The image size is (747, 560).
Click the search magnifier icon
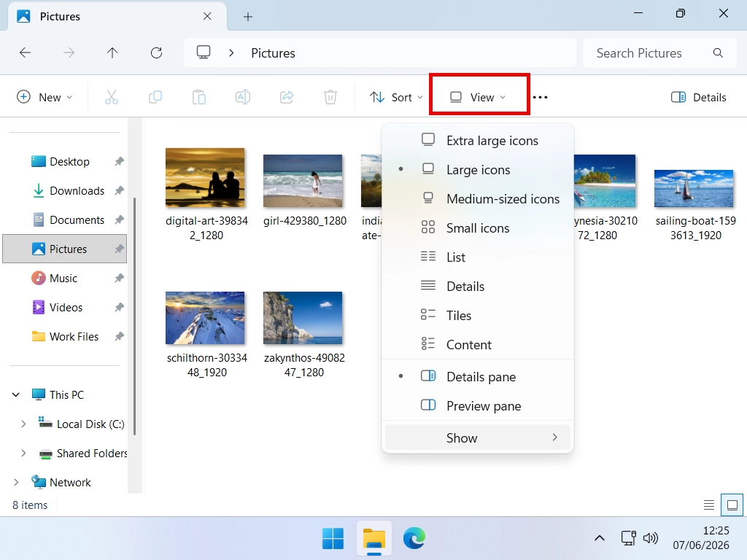[x=718, y=52]
